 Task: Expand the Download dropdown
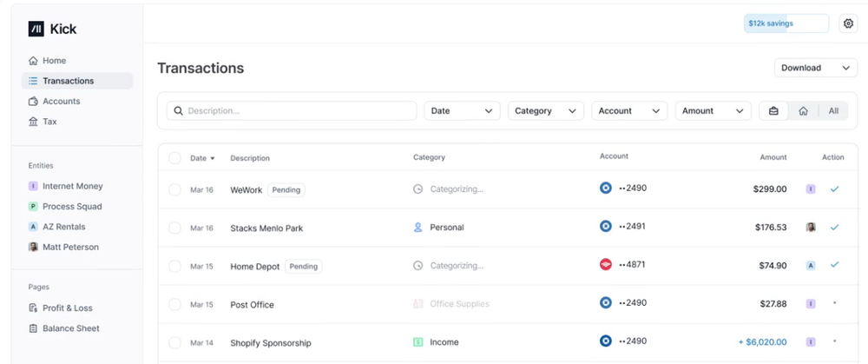815,68
